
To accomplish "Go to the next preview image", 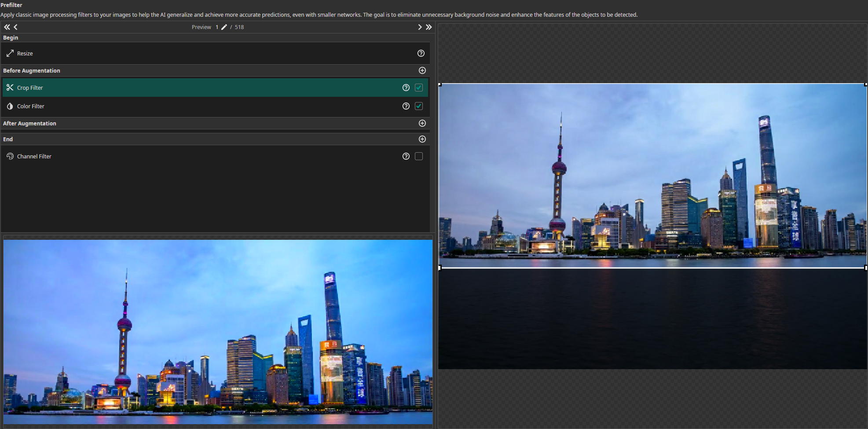I will pos(419,27).
